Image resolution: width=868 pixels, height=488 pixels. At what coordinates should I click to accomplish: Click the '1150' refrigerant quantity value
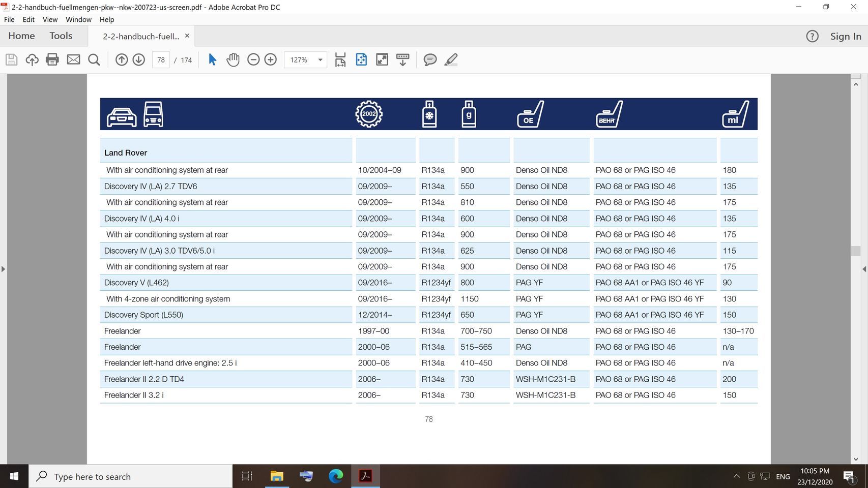[x=469, y=299]
